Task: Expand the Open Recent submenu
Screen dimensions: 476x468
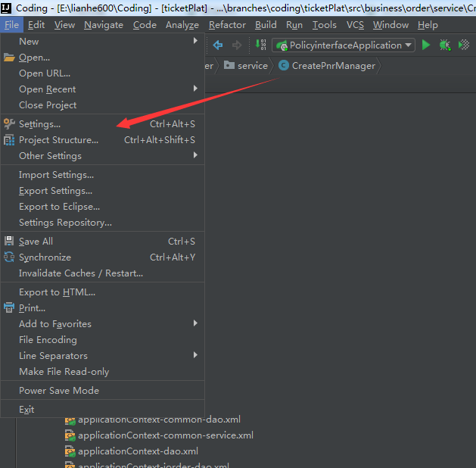Action: pos(195,88)
